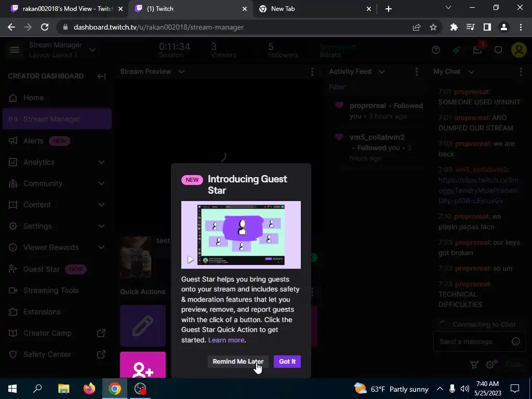Open the notifications inbox icon
Screen dimensions: 532x399
[477, 50]
